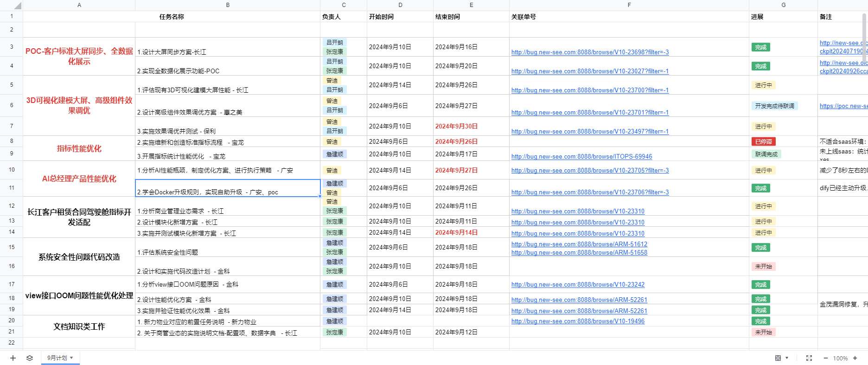868x365 pixels.
Task: Select the 指标性能优化 cell
Action: pos(79,148)
